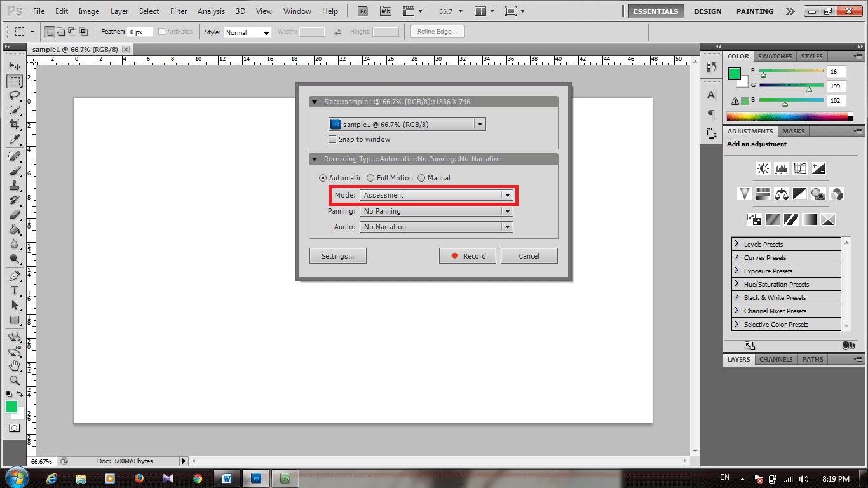868x488 pixels.
Task: Open the Analysis menu
Action: 211,11
